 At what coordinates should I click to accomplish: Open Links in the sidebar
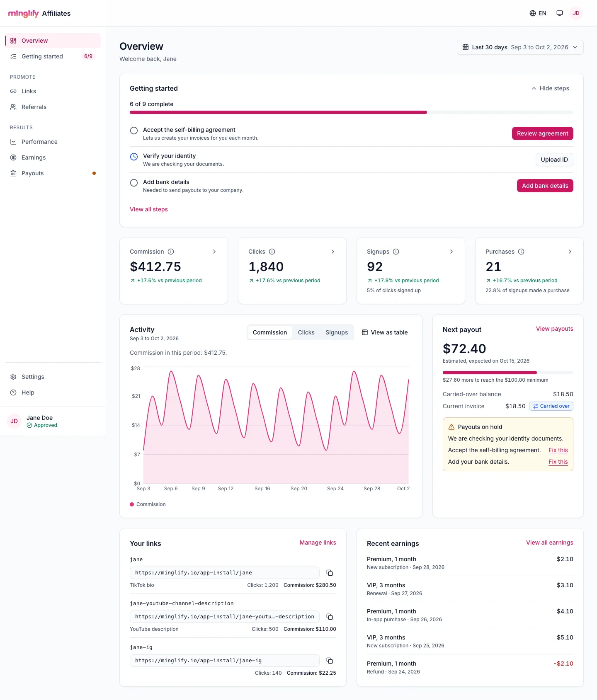(53, 91)
